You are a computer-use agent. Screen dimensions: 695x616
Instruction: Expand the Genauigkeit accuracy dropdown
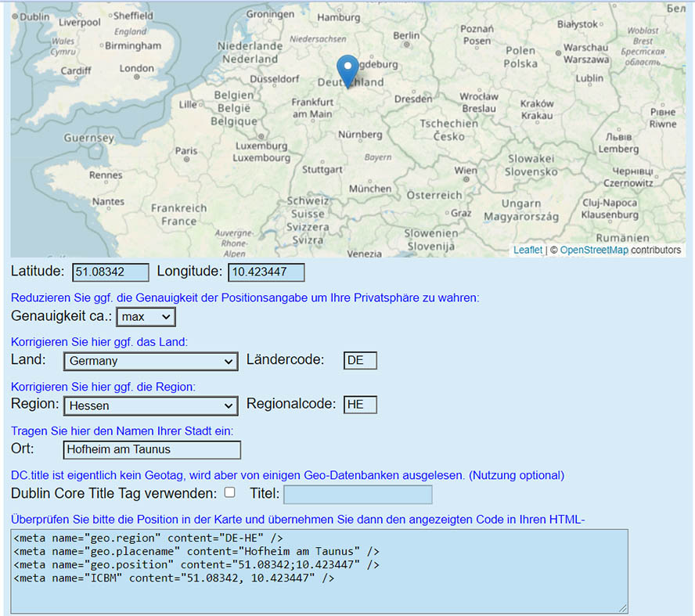(146, 316)
